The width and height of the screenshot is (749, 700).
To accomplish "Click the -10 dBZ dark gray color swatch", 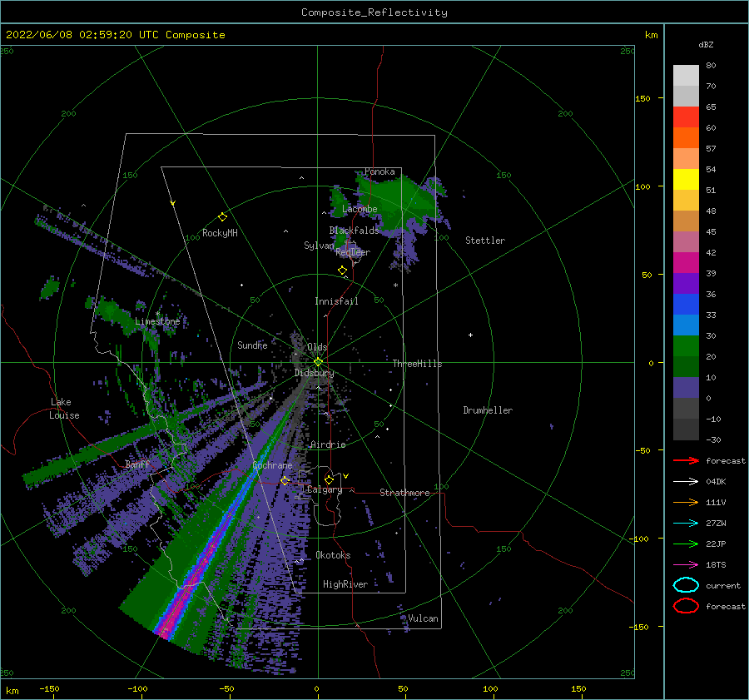I will [x=686, y=429].
